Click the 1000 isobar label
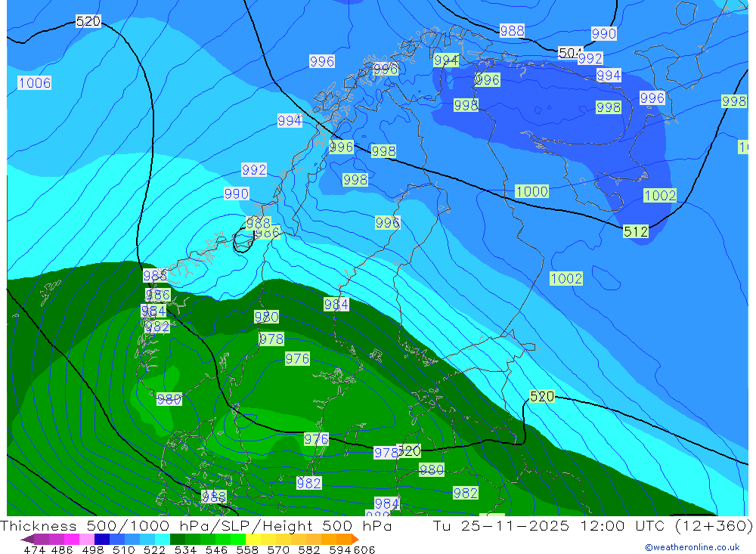Image resolution: width=756 pixels, height=554 pixels. pos(531,191)
